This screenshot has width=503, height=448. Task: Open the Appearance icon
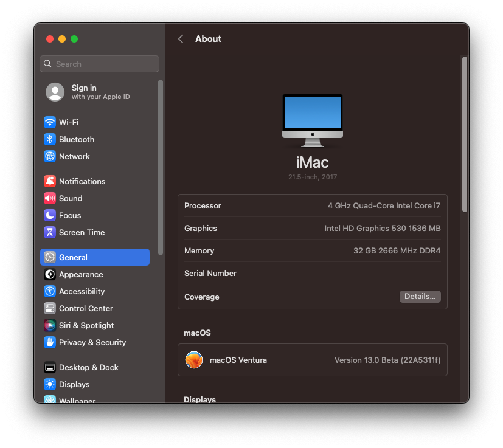coord(50,274)
